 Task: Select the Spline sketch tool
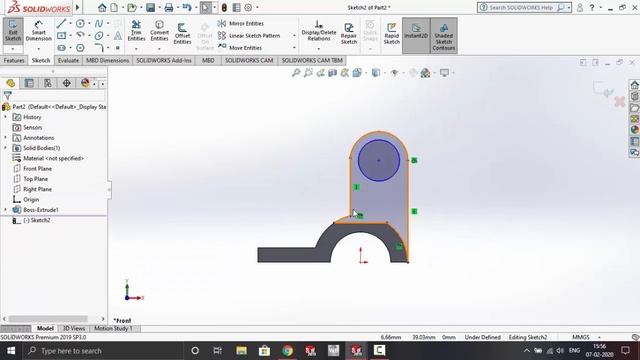click(99, 24)
